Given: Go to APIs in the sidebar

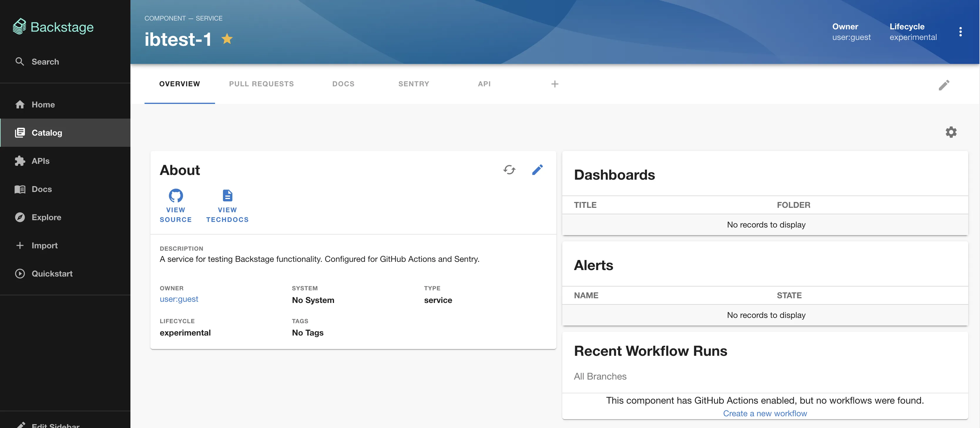Looking at the screenshot, I should (x=40, y=161).
